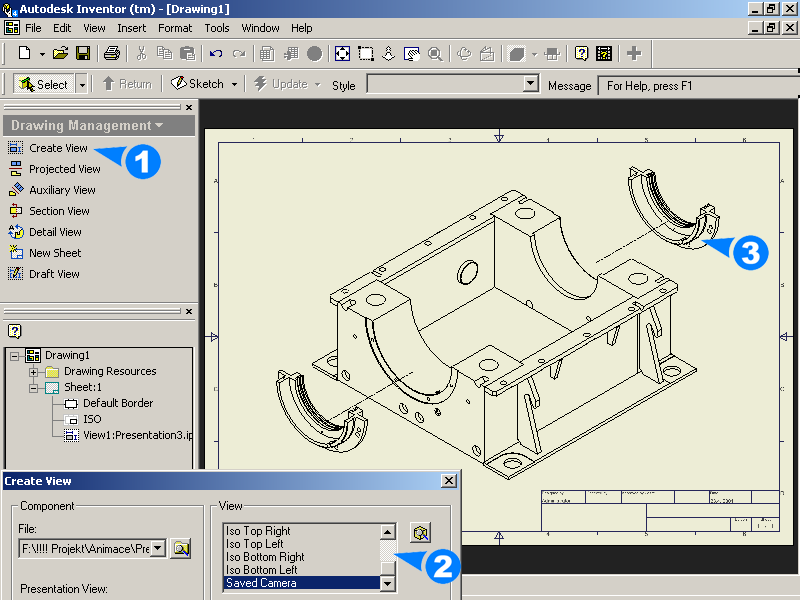Click the down arrow of View list scrollbar
The image size is (800, 600).
(387, 583)
